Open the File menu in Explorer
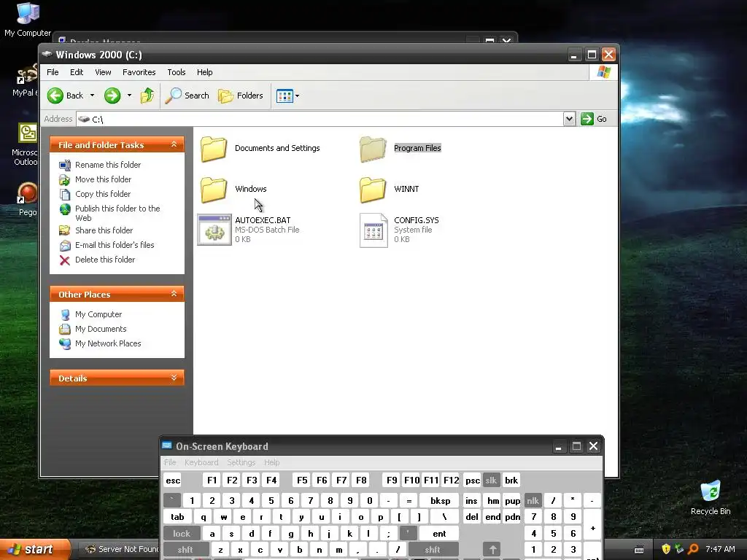This screenshot has width=747, height=560. point(53,72)
